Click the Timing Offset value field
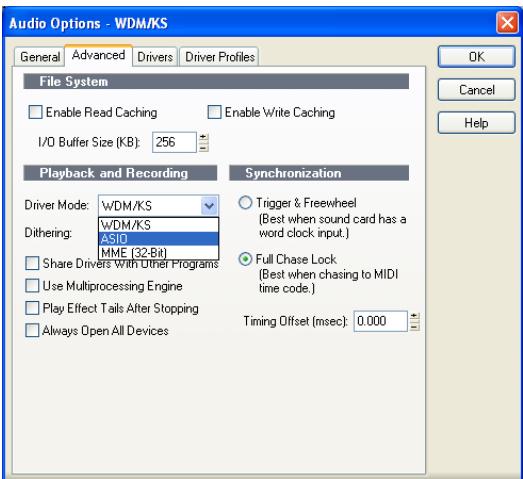 coord(380,321)
